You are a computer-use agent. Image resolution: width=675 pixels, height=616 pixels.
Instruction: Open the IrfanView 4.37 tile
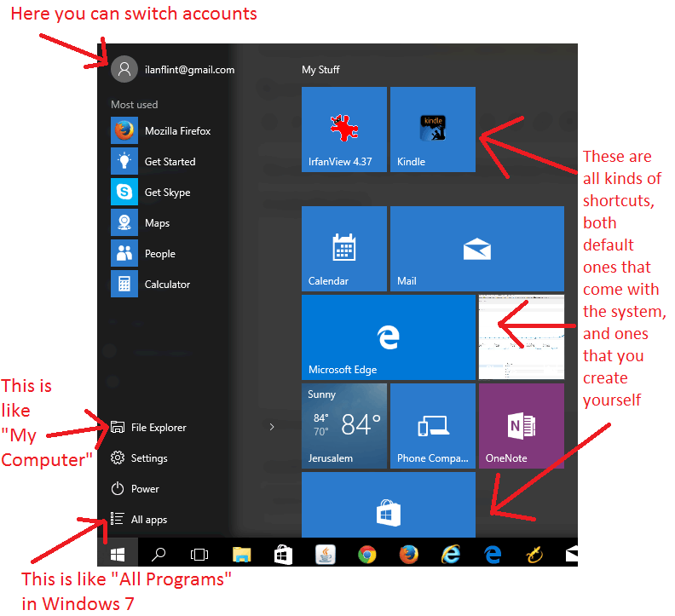pos(344,130)
